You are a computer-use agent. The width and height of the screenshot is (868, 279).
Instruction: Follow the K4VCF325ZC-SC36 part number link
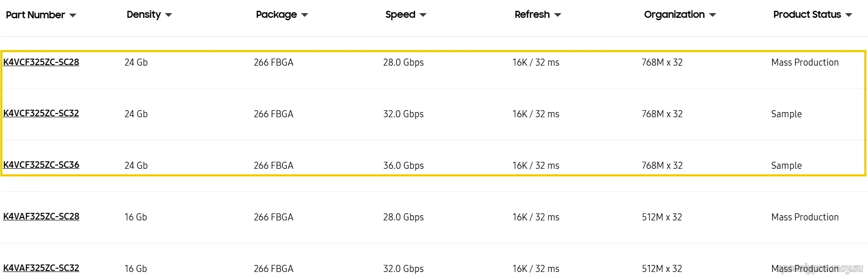pyautogui.click(x=41, y=165)
